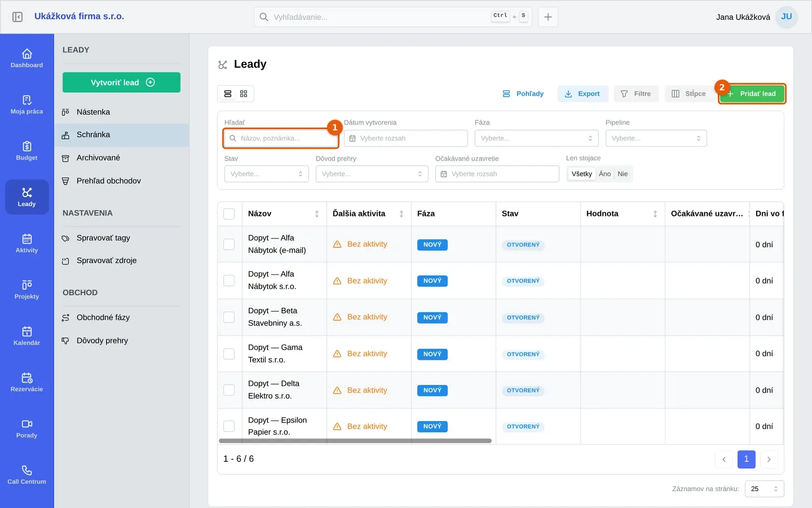
Task: Open Dashboard from the left rail
Action: coord(27,58)
